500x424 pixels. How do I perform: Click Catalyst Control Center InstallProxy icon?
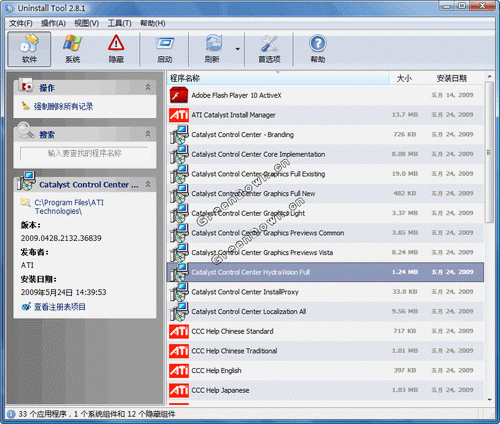click(179, 292)
